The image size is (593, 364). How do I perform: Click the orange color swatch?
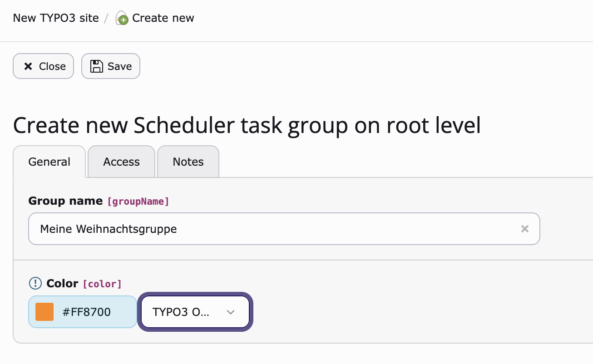44,312
